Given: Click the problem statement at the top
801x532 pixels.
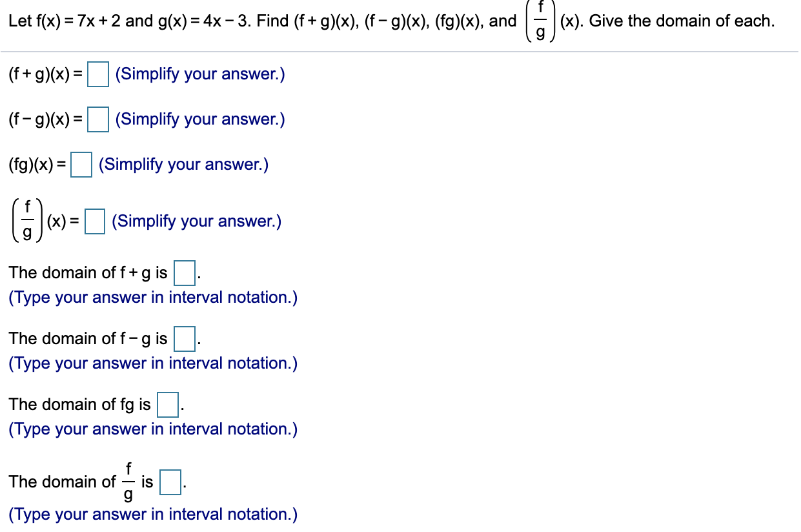Looking at the screenshot, I should (258, 20).
